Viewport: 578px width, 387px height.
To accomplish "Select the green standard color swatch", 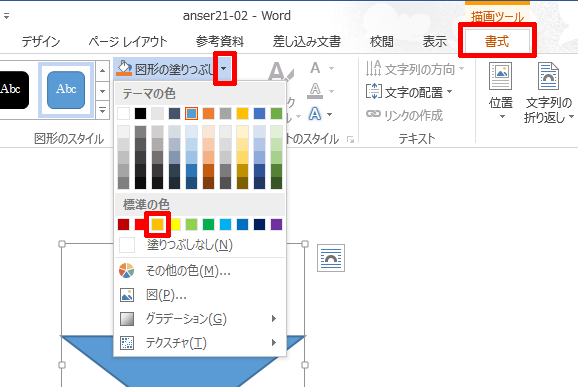I will click(x=208, y=224).
